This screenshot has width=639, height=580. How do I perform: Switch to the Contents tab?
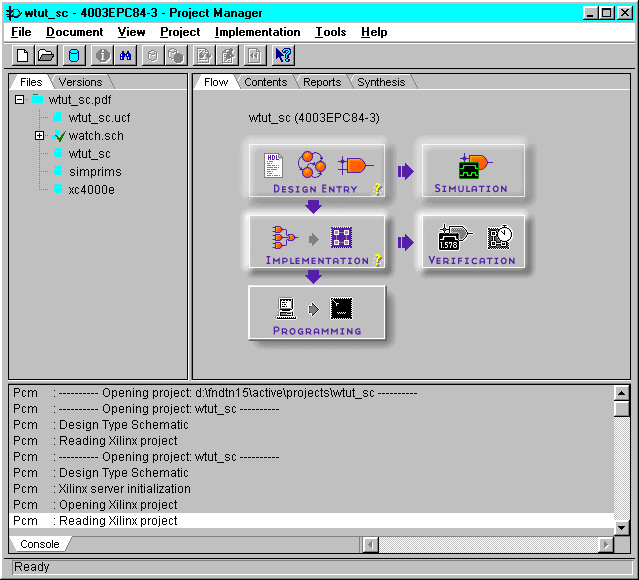(x=266, y=82)
